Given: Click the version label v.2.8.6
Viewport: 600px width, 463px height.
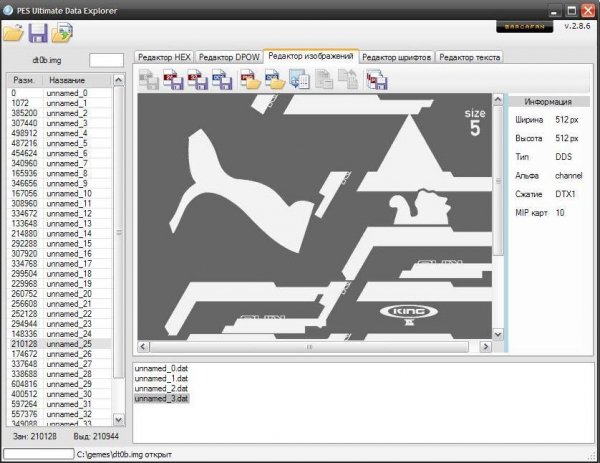Looking at the screenshot, I should click(577, 26).
